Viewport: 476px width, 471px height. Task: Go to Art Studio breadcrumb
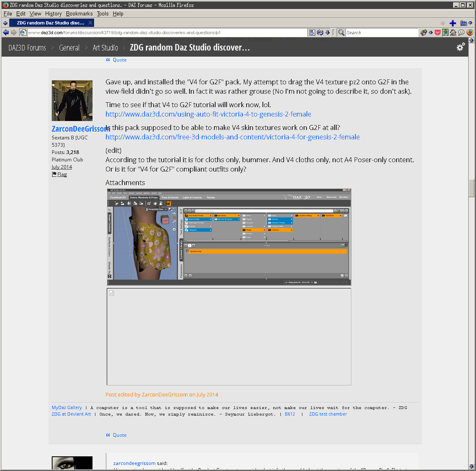(105, 48)
